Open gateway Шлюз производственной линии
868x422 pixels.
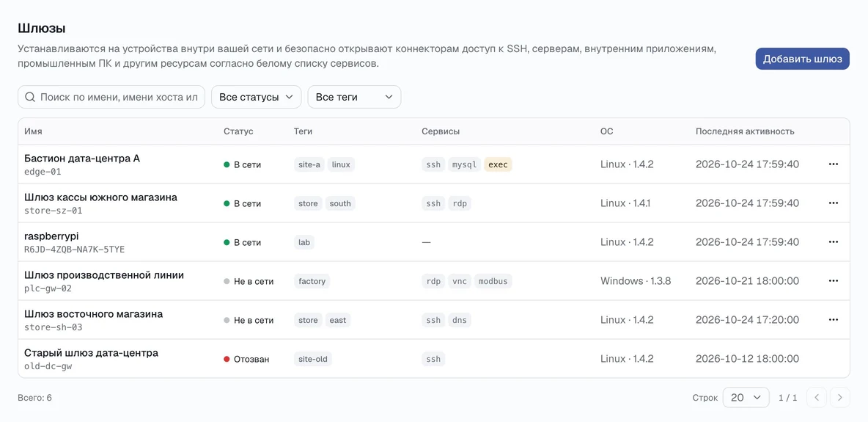[104, 275]
